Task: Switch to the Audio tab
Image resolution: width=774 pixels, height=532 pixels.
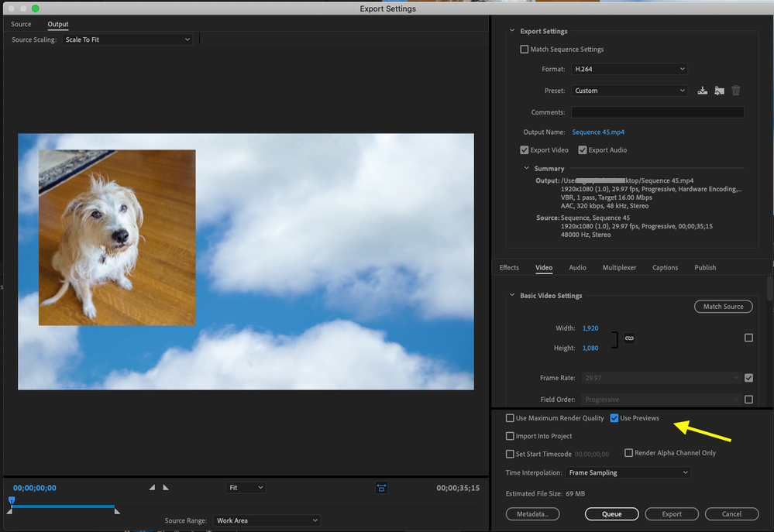Action: click(x=577, y=267)
